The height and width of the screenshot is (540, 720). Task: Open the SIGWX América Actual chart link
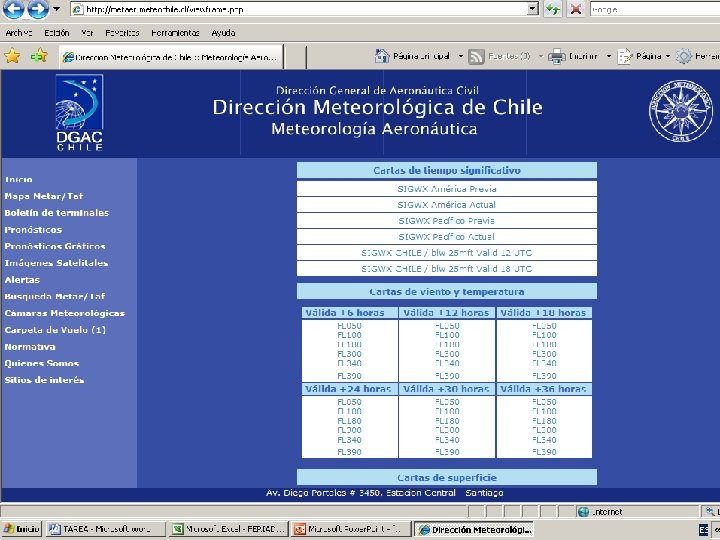(x=447, y=205)
